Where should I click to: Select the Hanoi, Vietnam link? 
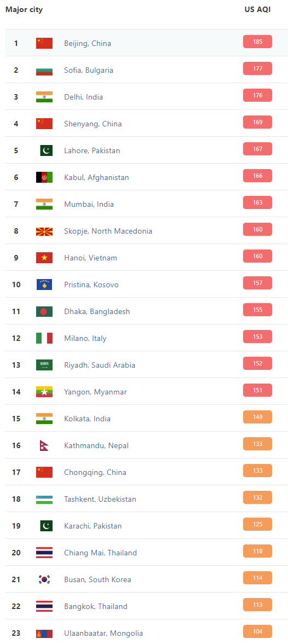click(90, 258)
